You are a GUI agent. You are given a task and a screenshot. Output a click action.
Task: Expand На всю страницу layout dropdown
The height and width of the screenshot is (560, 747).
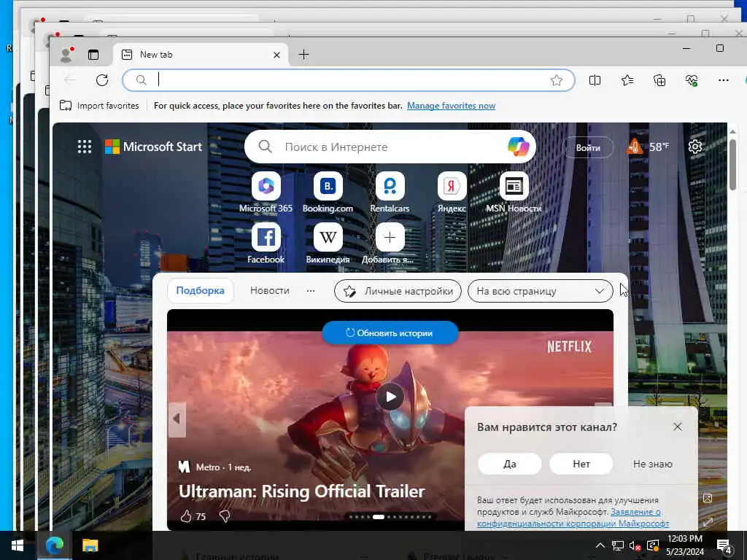pos(541,291)
